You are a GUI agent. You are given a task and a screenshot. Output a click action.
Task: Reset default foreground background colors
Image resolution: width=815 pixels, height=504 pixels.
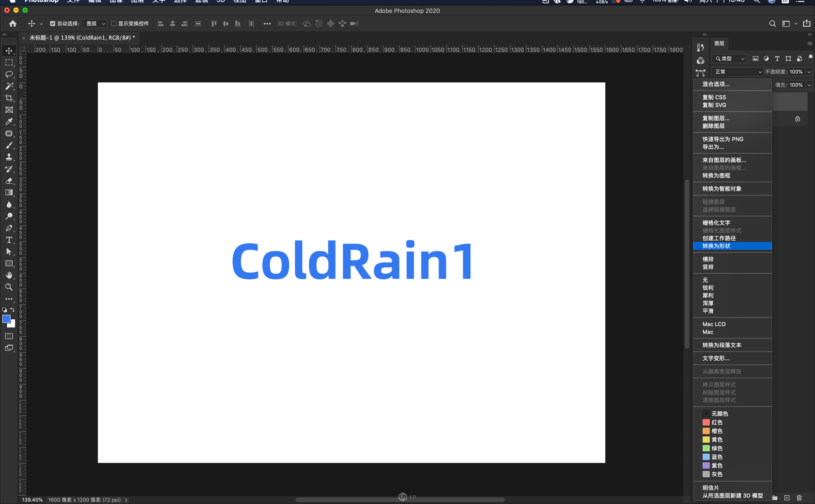click(5, 310)
